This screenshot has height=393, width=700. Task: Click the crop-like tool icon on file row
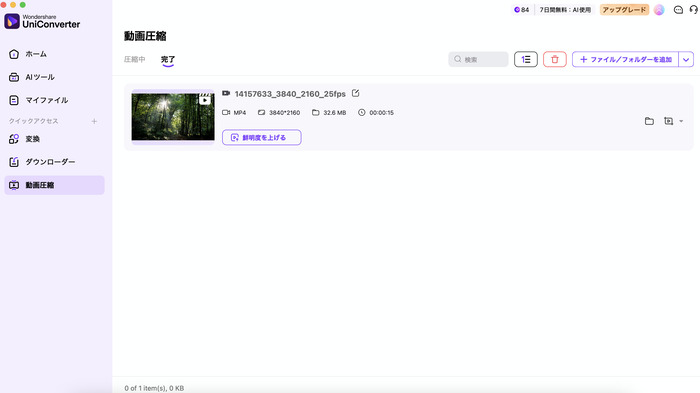pos(668,121)
